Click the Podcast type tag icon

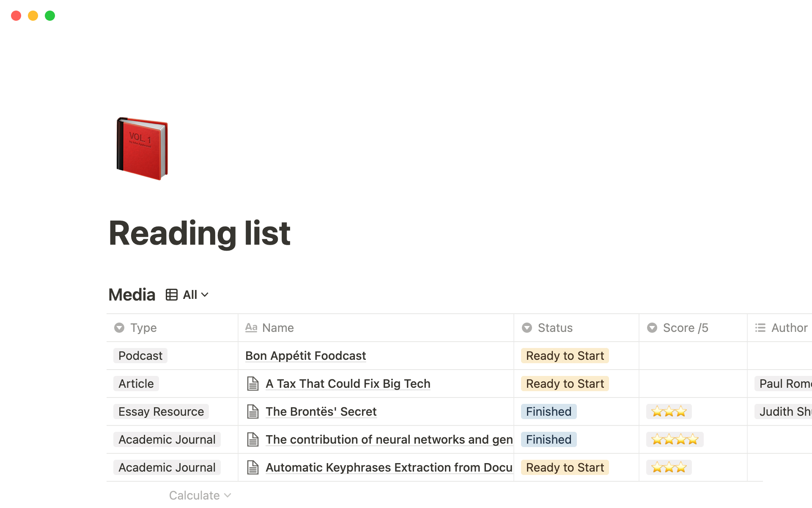click(x=140, y=355)
